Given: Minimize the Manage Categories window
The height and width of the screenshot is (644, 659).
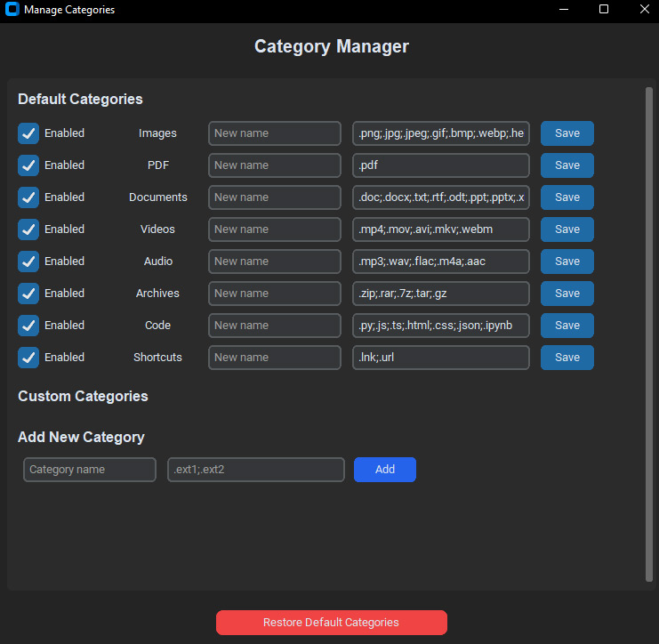Looking at the screenshot, I should coord(564,9).
